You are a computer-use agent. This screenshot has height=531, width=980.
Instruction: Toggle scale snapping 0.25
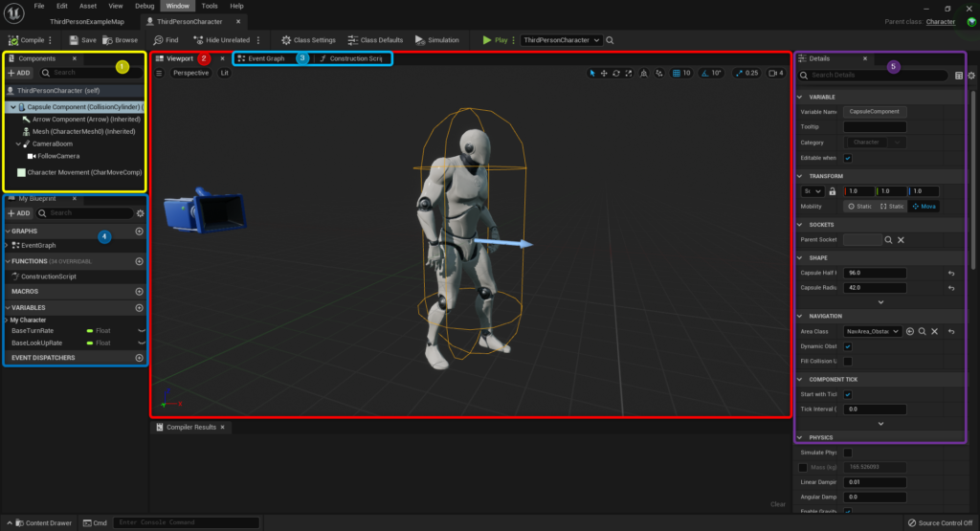pos(746,73)
